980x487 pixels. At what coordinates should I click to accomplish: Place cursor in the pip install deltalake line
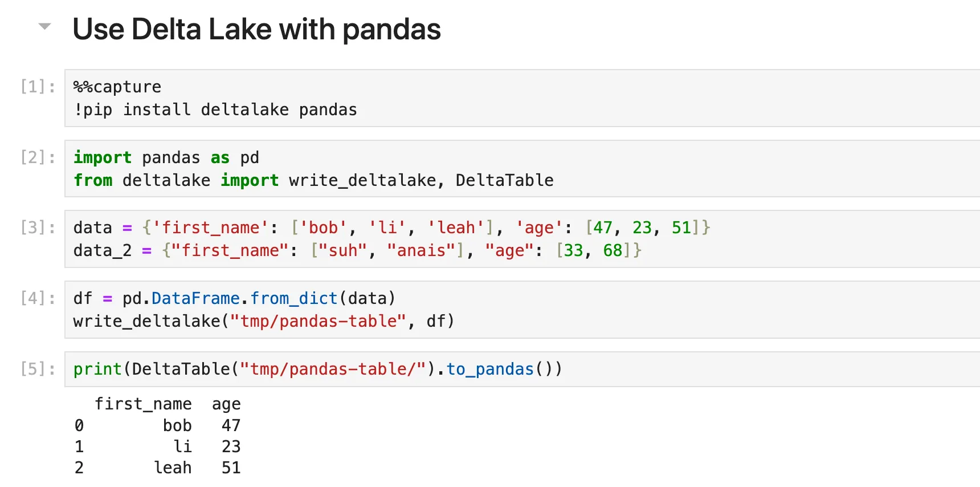tap(215, 109)
